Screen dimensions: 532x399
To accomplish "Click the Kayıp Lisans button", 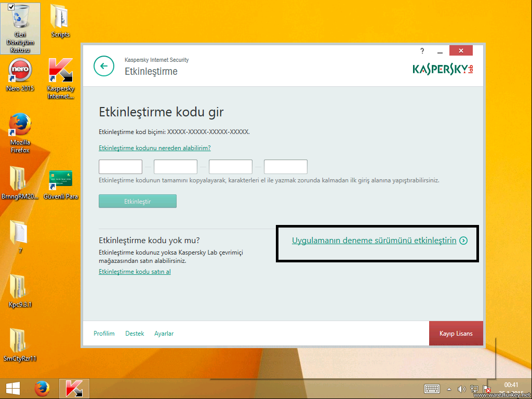I will pyautogui.click(x=456, y=334).
